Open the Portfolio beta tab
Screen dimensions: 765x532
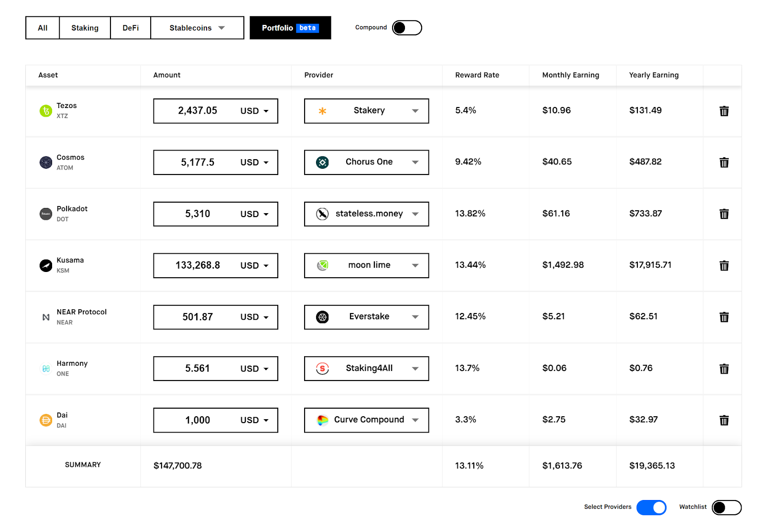coord(290,28)
